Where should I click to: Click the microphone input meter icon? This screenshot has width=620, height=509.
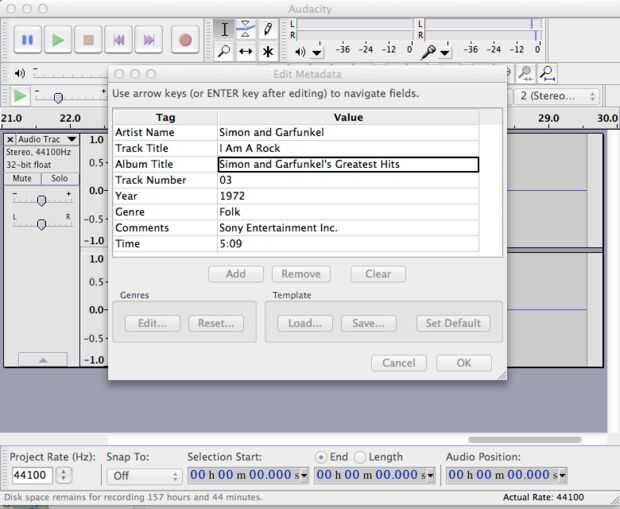point(428,51)
